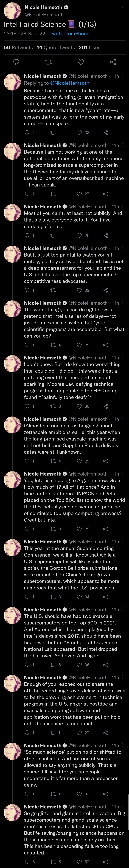Retweet the reply about shipping to Argonne
Image resolution: width=129 pixels, height=868 pixels.
pos(53,529)
